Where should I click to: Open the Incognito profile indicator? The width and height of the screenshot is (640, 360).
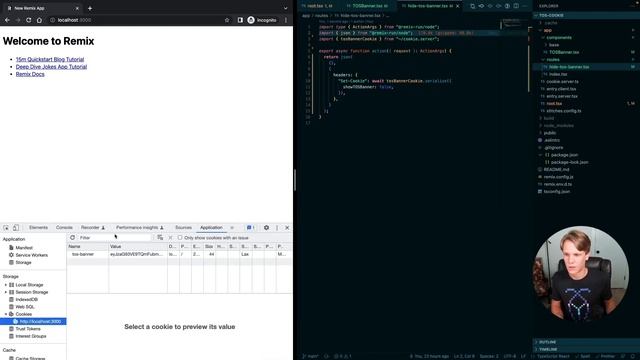coord(262,20)
